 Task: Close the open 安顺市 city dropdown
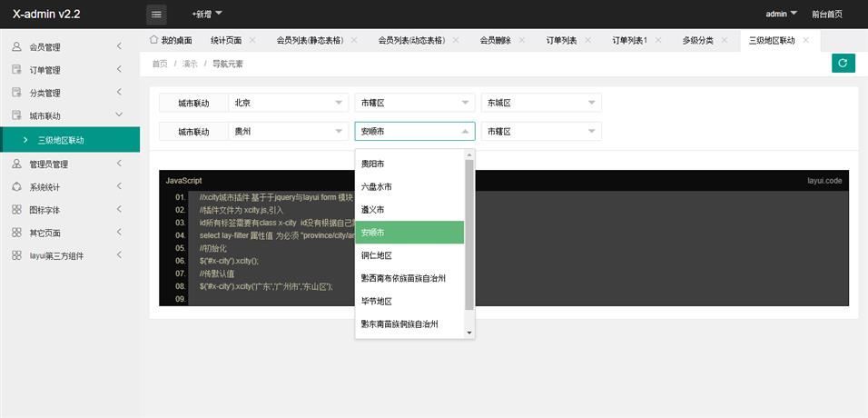pyautogui.click(x=415, y=132)
